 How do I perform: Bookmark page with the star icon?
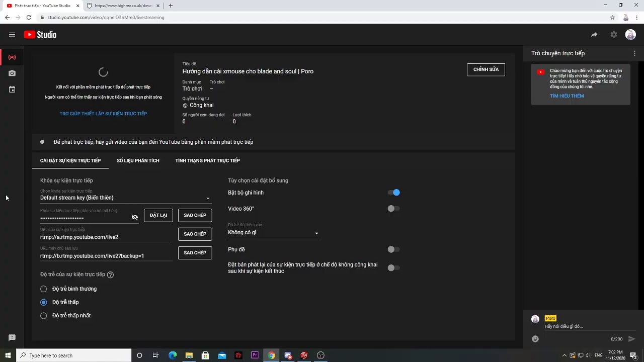[612, 17]
